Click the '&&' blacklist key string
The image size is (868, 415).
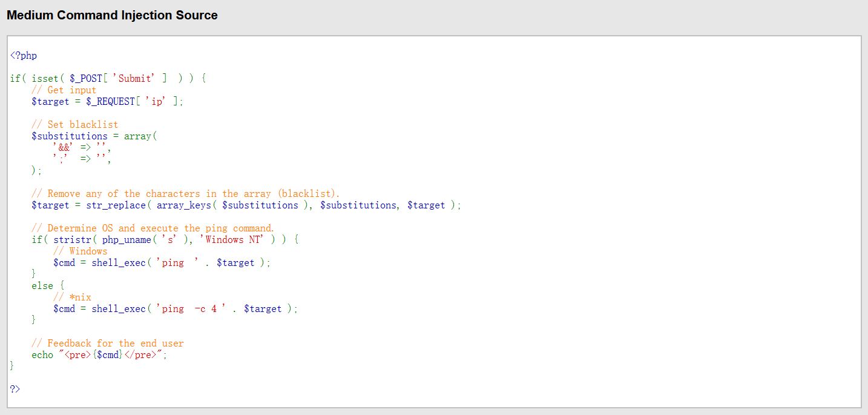tap(64, 148)
